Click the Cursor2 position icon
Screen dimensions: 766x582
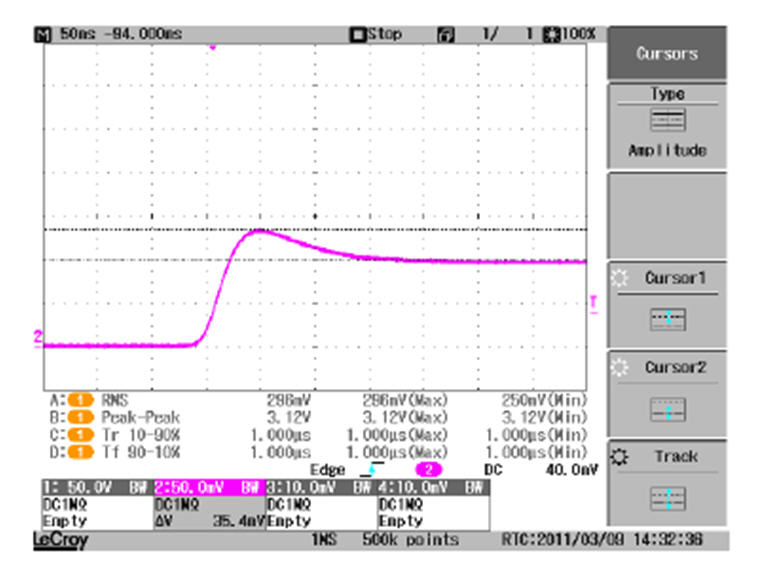668,410
